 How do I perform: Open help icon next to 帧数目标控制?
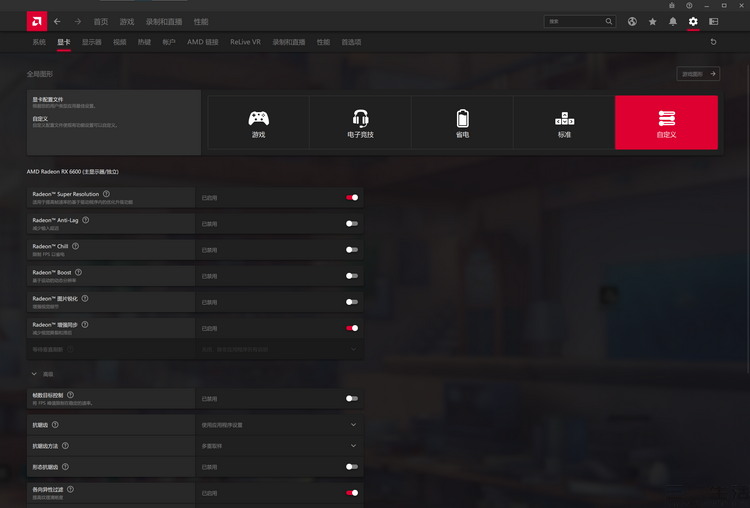[x=70, y=395]
